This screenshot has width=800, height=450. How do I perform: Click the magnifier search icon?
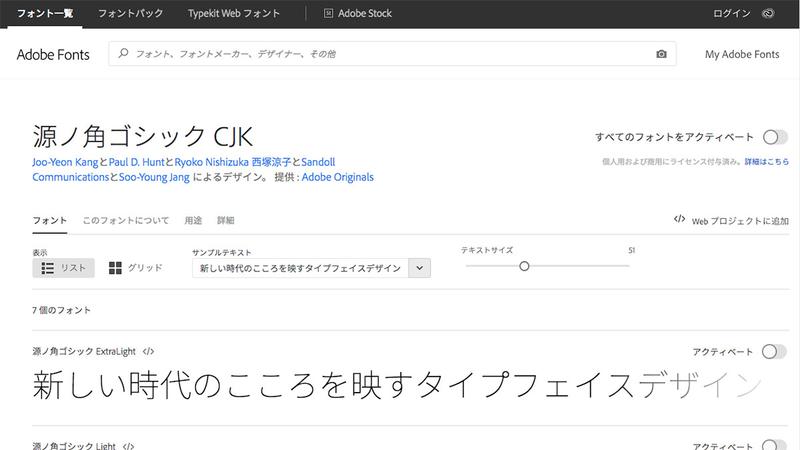click(x=124, y=55)
